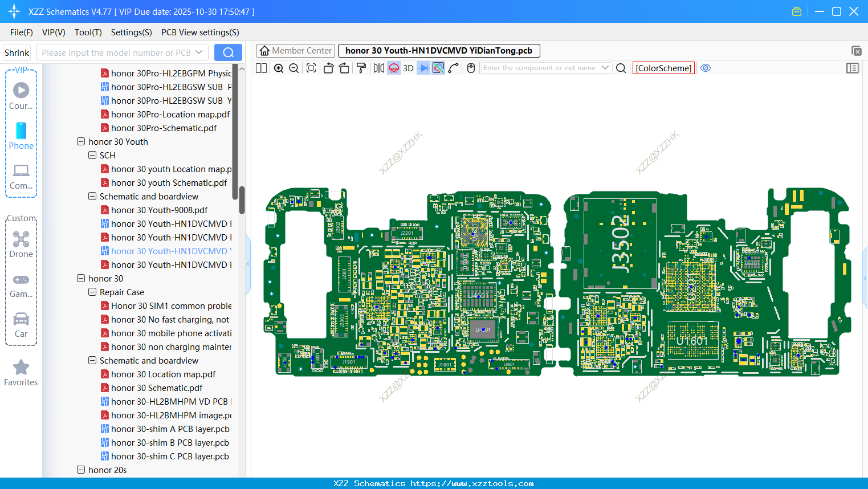Open the File(F) menu
The width and height of the screenshot is (868, 489).
[x=22, y=32]
